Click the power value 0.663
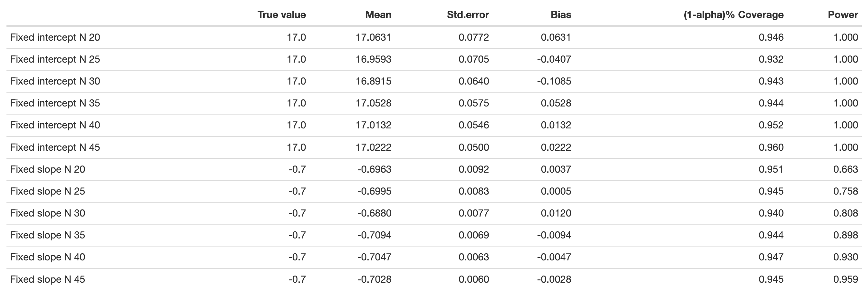 (x=845, y=169)
